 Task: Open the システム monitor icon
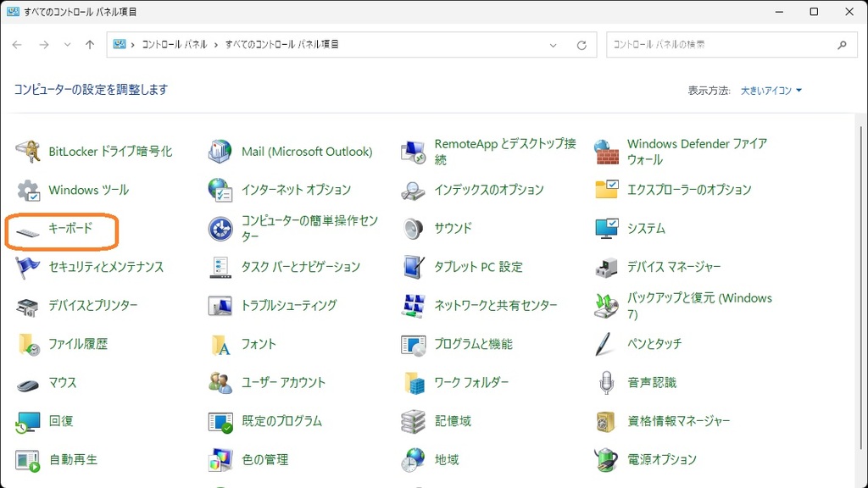pos(606,229)
